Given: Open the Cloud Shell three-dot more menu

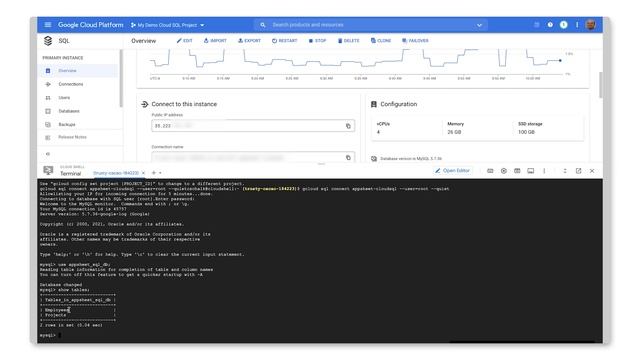Looking at the screenshot, I should coord(544,171).
